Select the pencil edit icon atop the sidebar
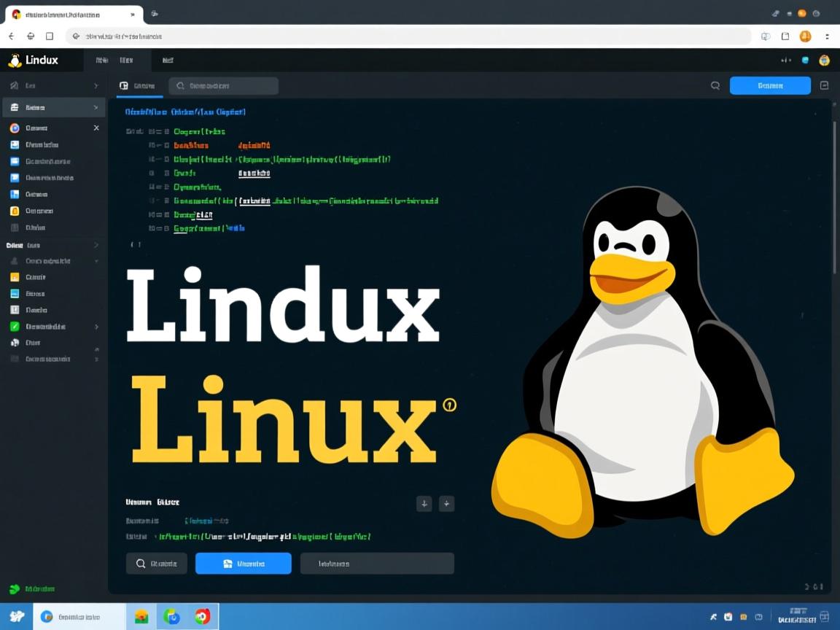840x630 pixels. point(15,85)
